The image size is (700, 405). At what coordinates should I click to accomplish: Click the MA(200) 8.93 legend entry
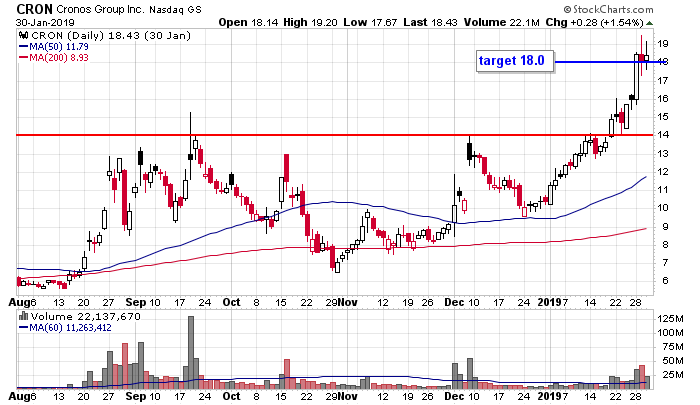coord(58,57)
